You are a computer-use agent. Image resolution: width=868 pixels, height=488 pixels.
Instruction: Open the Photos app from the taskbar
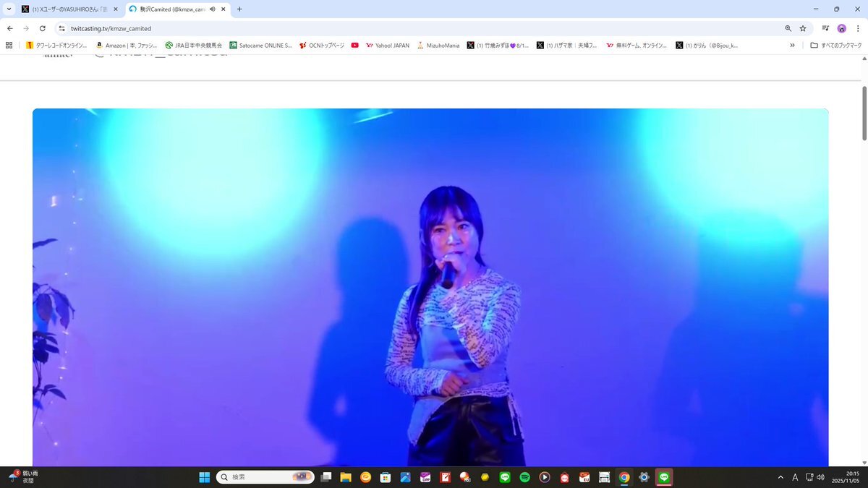coord(406,477)
